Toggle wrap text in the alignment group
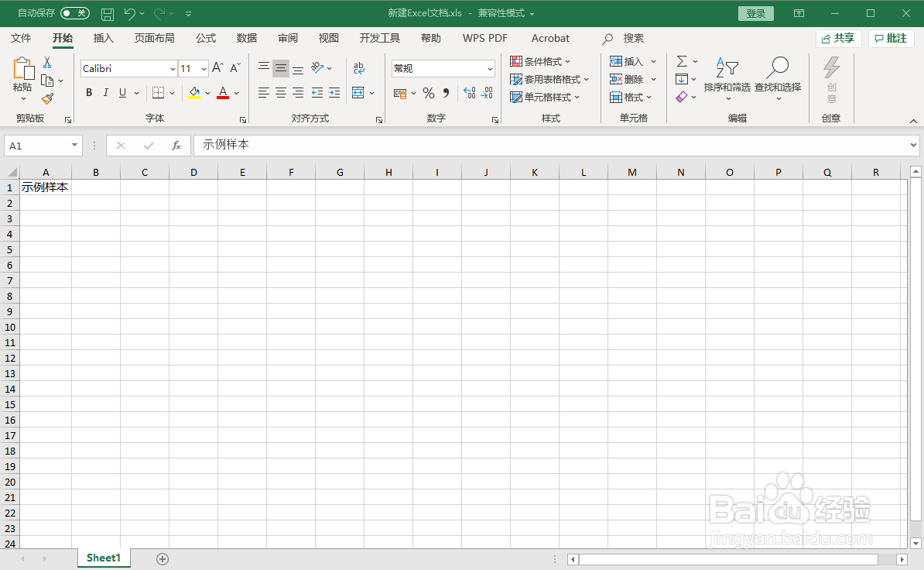 pyautogui.click(x=358, y=68)
